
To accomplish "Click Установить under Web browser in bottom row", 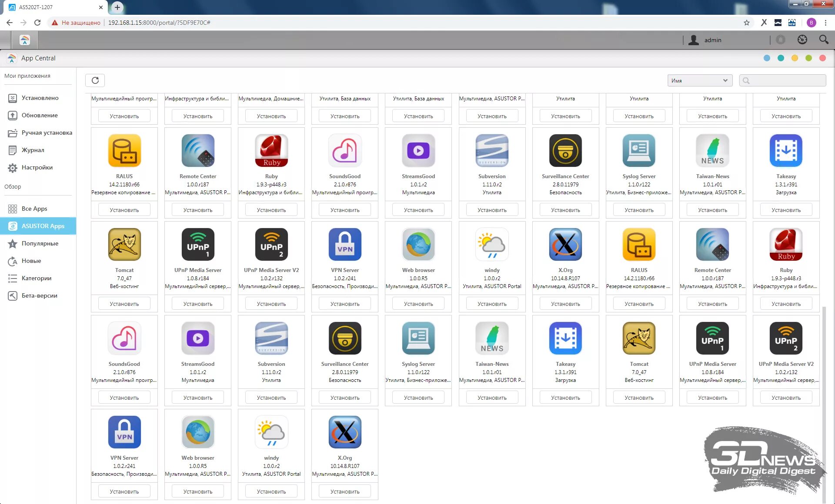I will coord(198,491).
